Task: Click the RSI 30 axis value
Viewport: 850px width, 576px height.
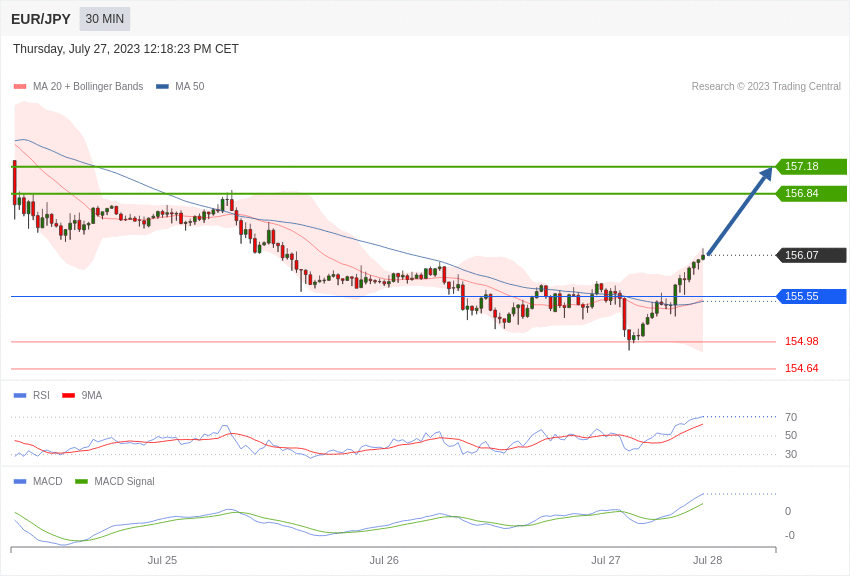Action: click(791, 455)
